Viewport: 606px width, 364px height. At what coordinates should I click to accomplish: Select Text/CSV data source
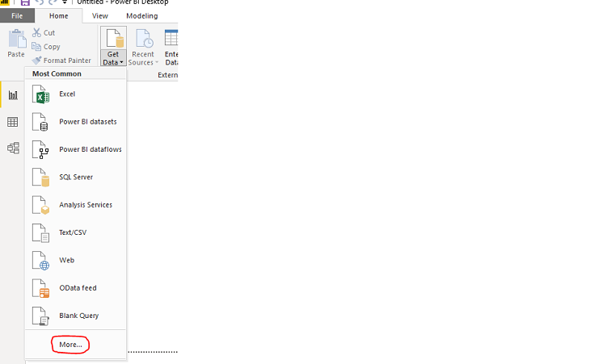(76, 232)
